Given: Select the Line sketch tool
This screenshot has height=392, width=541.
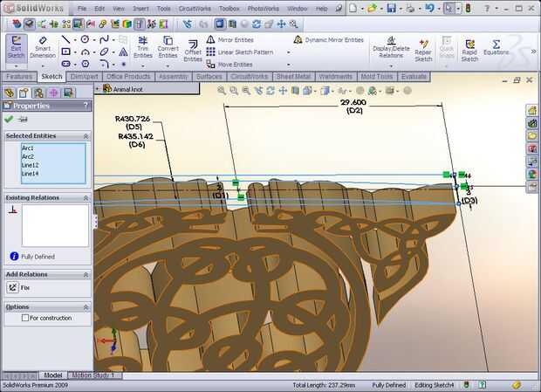Looking at the screenshot, I should point(65,39).
